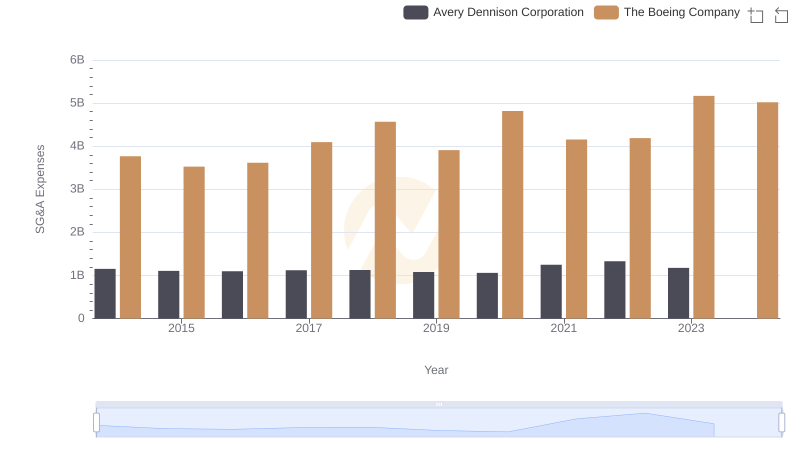This screenshot has height=461, width=800.
Task: Click the 4B y-axis label
Action: pyautogui.click(x=77, y=146)
